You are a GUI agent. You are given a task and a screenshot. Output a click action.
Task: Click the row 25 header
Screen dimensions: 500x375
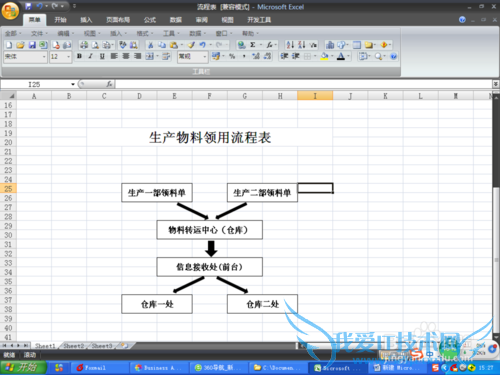point(8,189)
